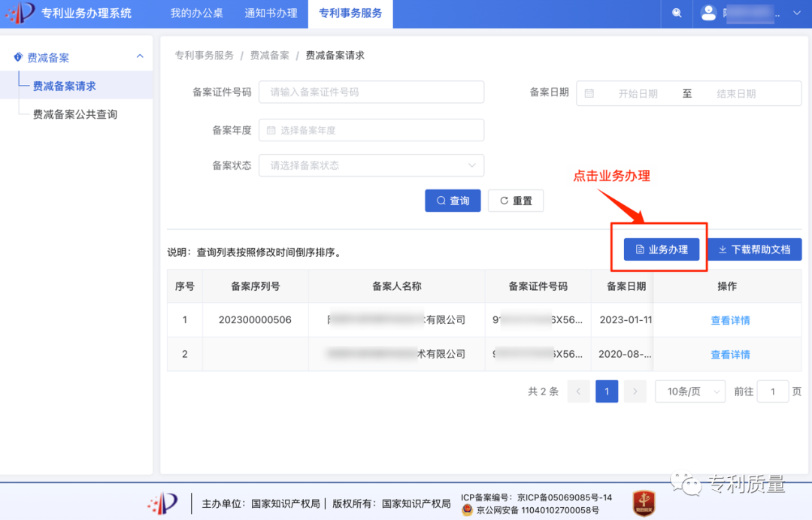Click the 备案证件号码 input field
This screenshot has height=520, width=812.
point(371,92)
